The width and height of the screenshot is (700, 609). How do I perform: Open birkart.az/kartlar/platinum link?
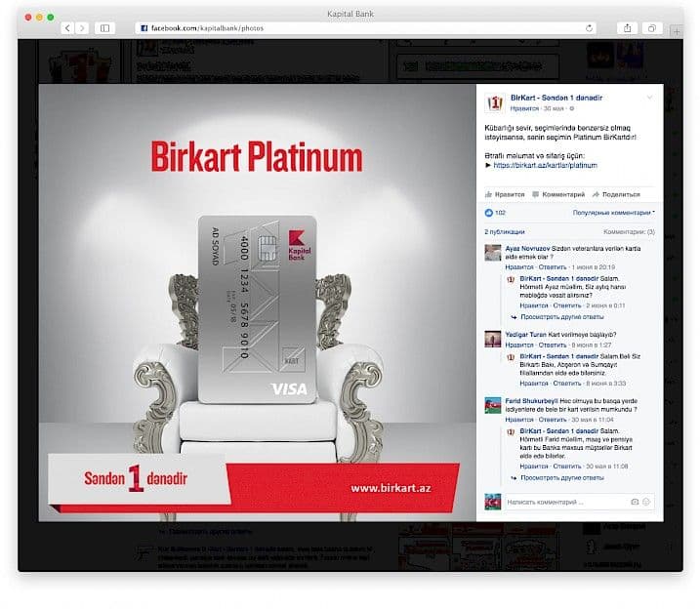(545, 165)
